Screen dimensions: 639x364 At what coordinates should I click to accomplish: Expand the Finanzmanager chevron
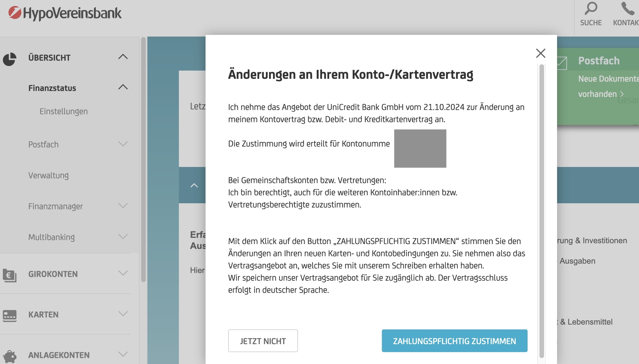click(x=123, y=206)
